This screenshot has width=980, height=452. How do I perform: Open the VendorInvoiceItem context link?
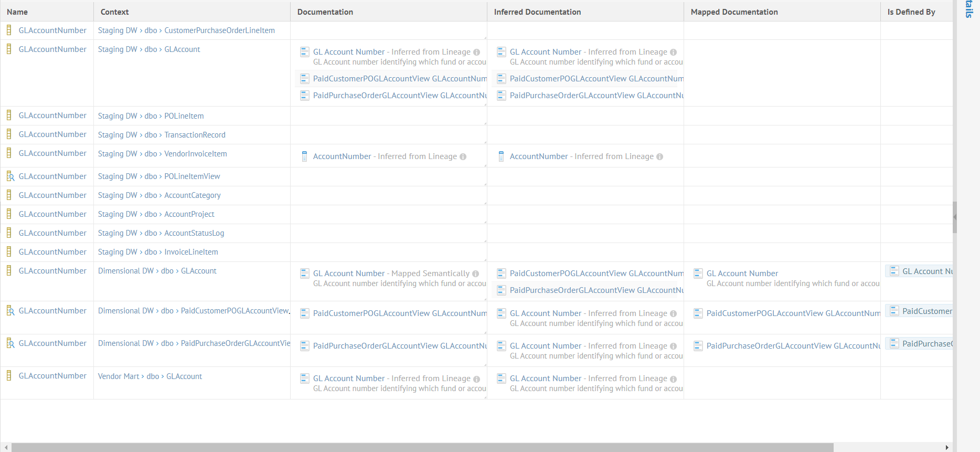(x=195, y=154)
